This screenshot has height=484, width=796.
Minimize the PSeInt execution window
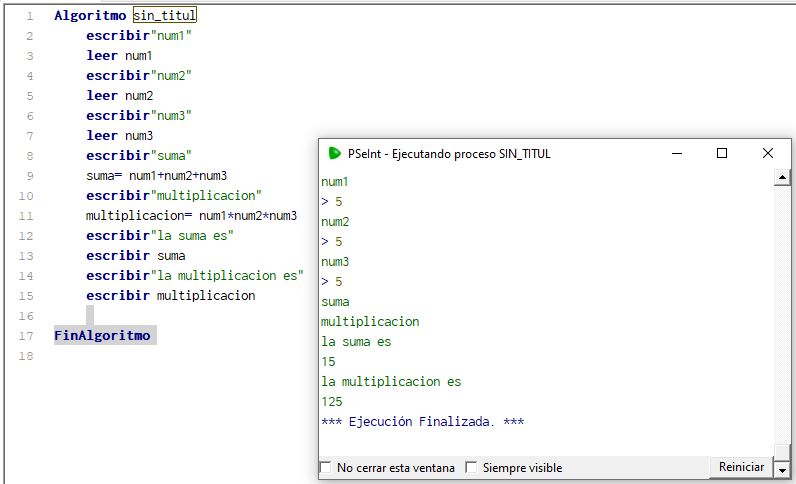click(x=676, y=153)
